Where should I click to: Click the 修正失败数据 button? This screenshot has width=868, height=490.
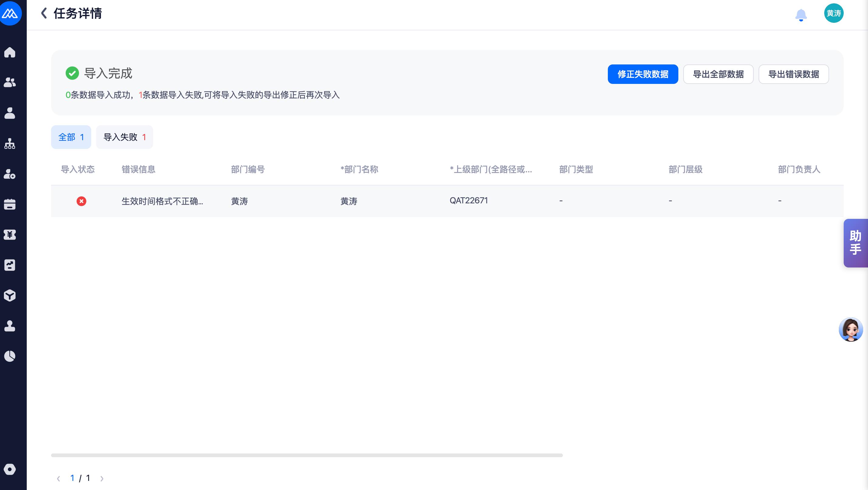tap(642, 74)
